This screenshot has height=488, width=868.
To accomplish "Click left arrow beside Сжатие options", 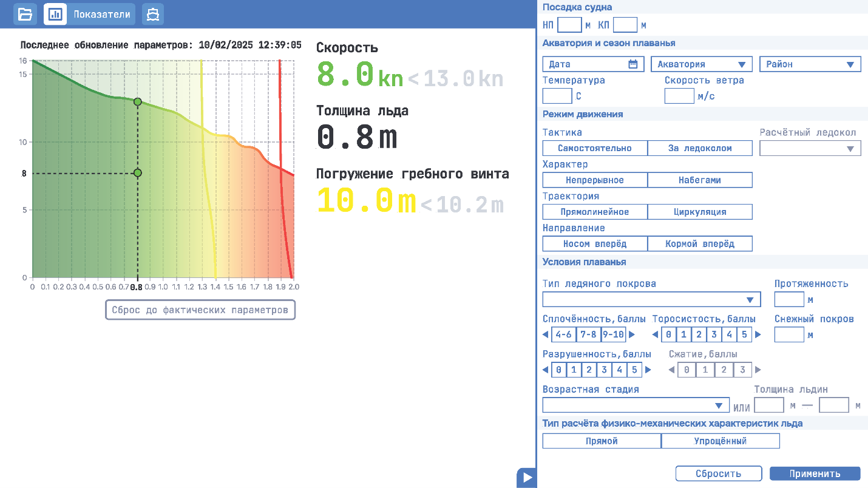I will 671,370.
